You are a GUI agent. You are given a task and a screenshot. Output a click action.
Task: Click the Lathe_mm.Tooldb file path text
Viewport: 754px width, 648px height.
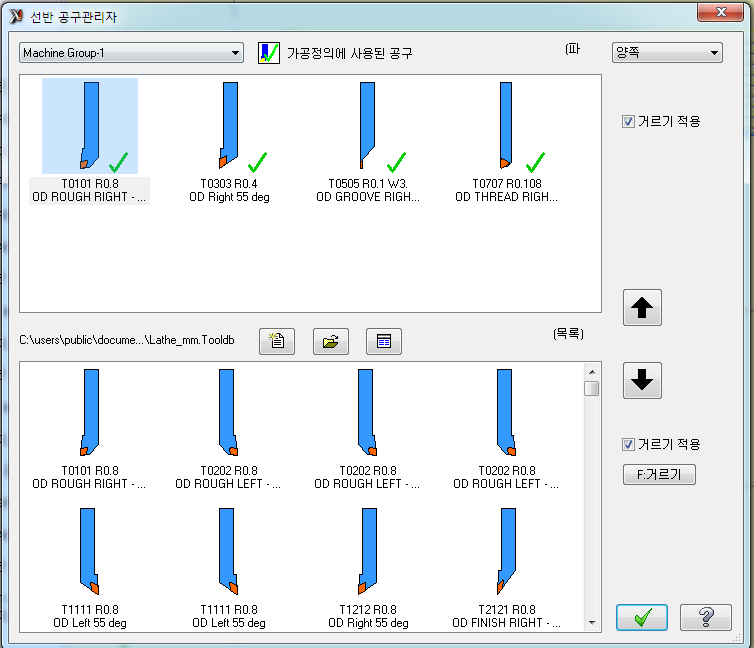click(x=126, y=340)
